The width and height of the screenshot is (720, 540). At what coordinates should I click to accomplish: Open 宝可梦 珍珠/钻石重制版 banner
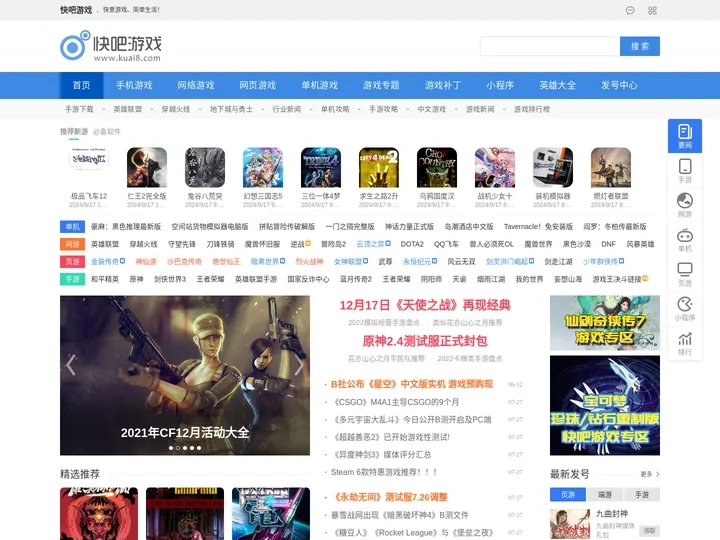click(605, 405)
